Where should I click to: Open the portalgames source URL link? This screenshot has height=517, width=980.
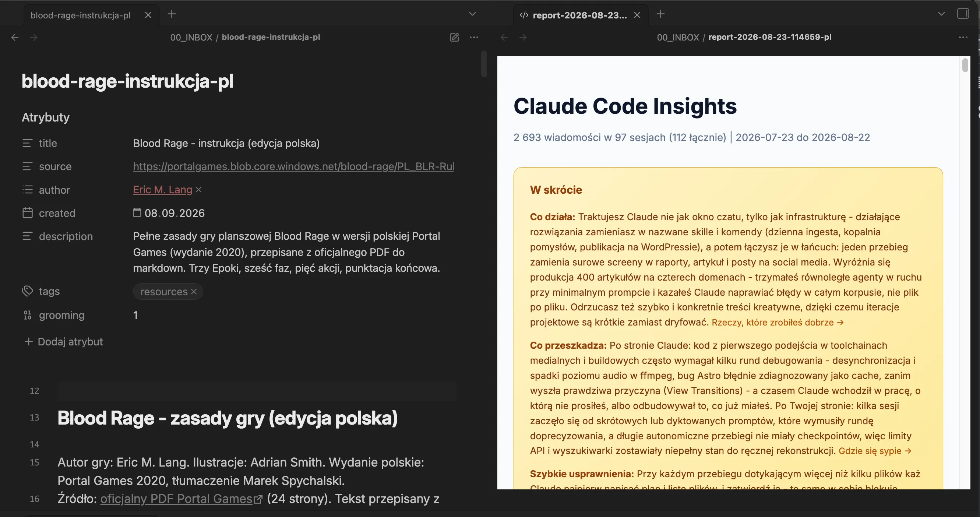point(293,167)
